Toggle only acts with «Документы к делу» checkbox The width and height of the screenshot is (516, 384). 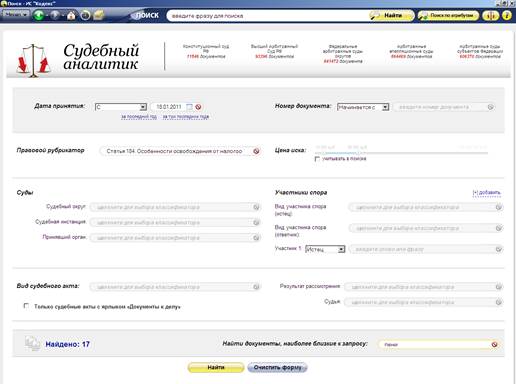26,306
